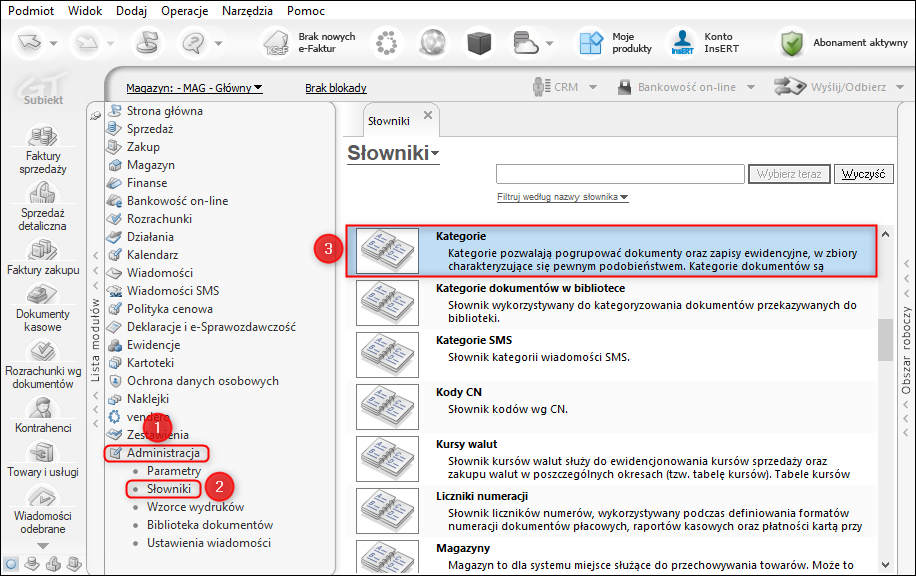Select Wzorce wydruków under Administracja
Image resolution: width=916 pixels, height=576 pixels.
195,507
